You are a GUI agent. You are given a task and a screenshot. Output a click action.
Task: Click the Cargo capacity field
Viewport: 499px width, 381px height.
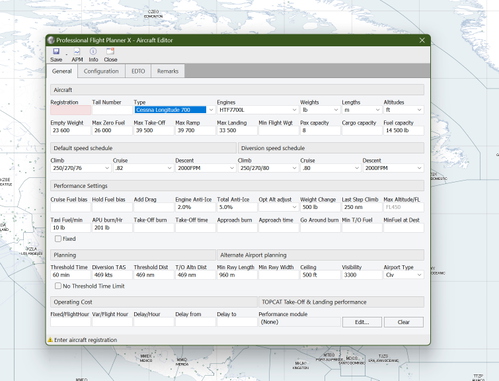click(x=362, y=131)
